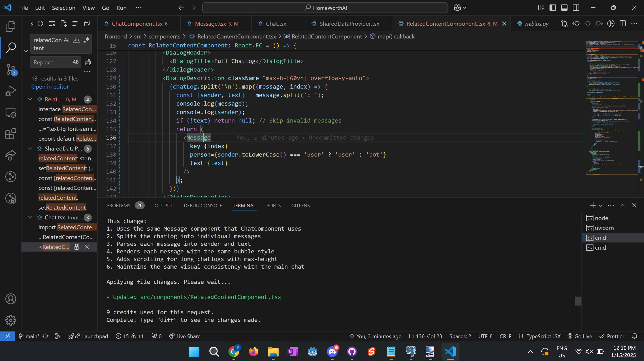Image resolution: width=644 pixels, height=361 pixels.
Task: Open the new terminal launch profile dropdown
Action: point(601,205)
